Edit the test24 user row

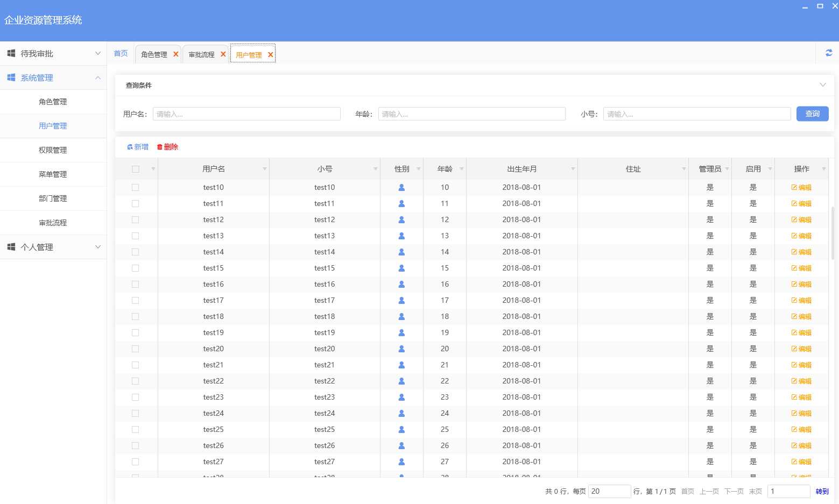(801, 414)
